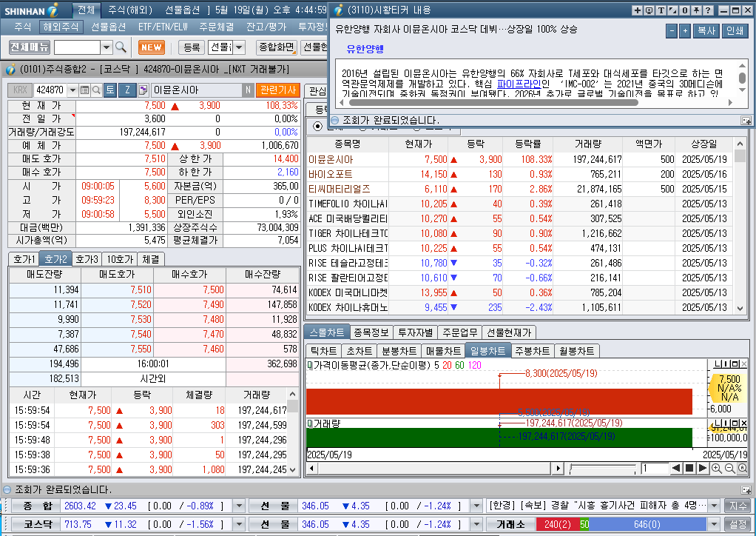The width and height of the screenshot is (756, 536).
Task: Switch to the 10호가 tab
Action: 120,259
